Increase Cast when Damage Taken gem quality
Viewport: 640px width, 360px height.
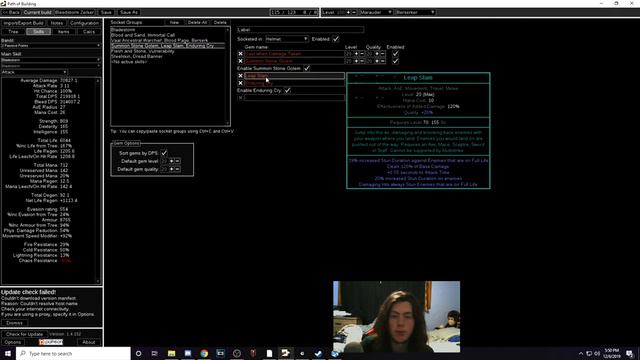coord(377,53)
